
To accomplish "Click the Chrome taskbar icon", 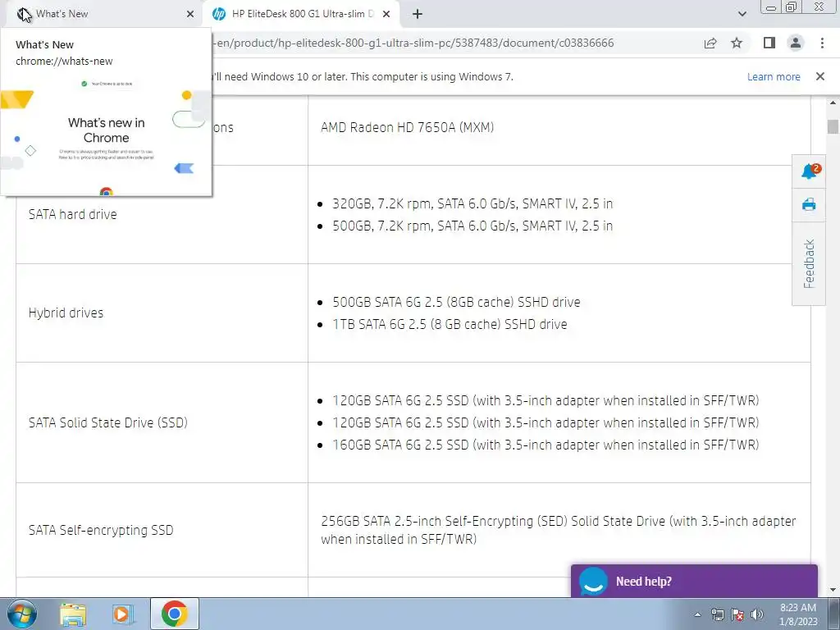I will point(174,614).
